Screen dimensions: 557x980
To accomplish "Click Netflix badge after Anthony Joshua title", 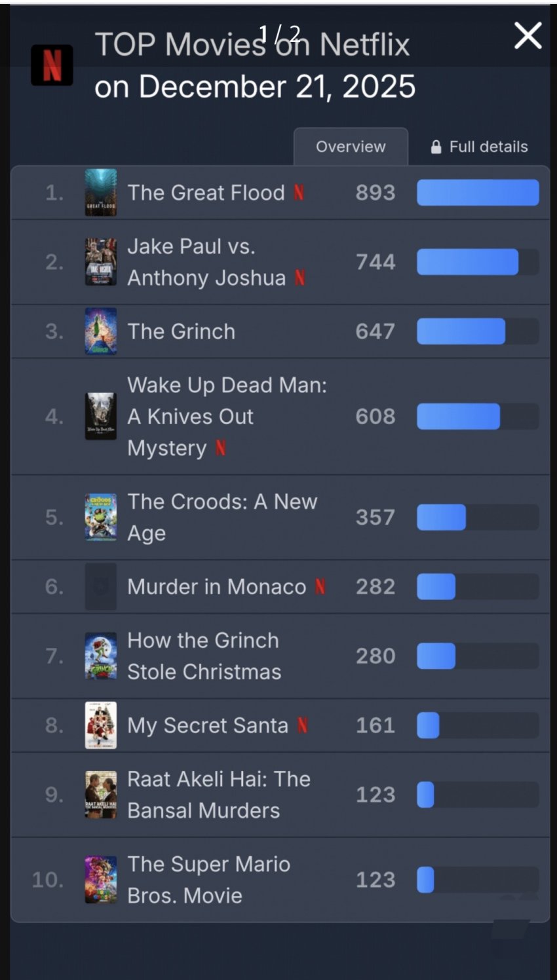I will [299, 278].
